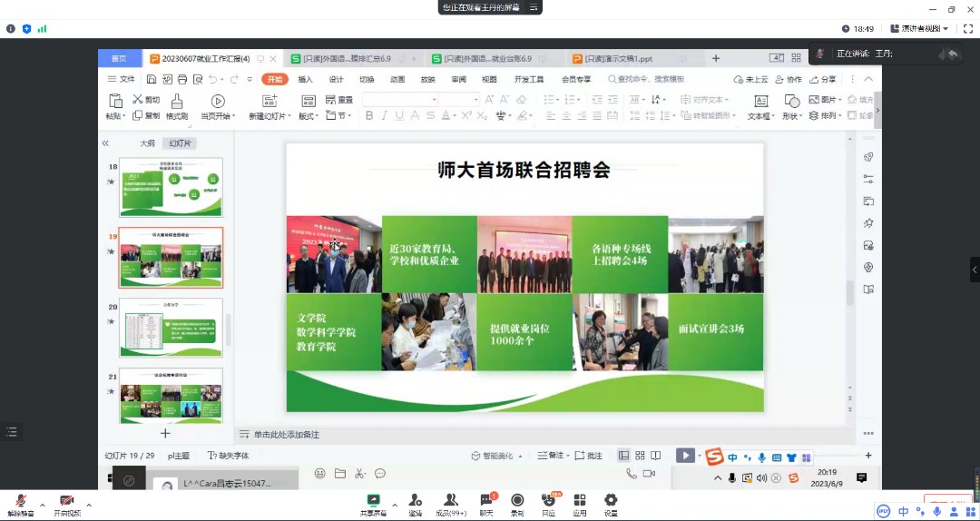
Task: Click the Record (录制) button
Action: click(517, 504)
